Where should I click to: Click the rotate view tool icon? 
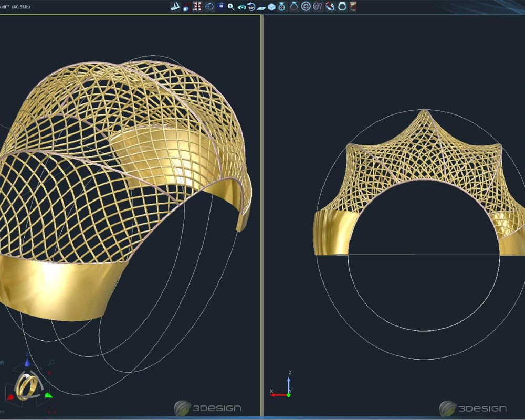[x=210, y=7]
